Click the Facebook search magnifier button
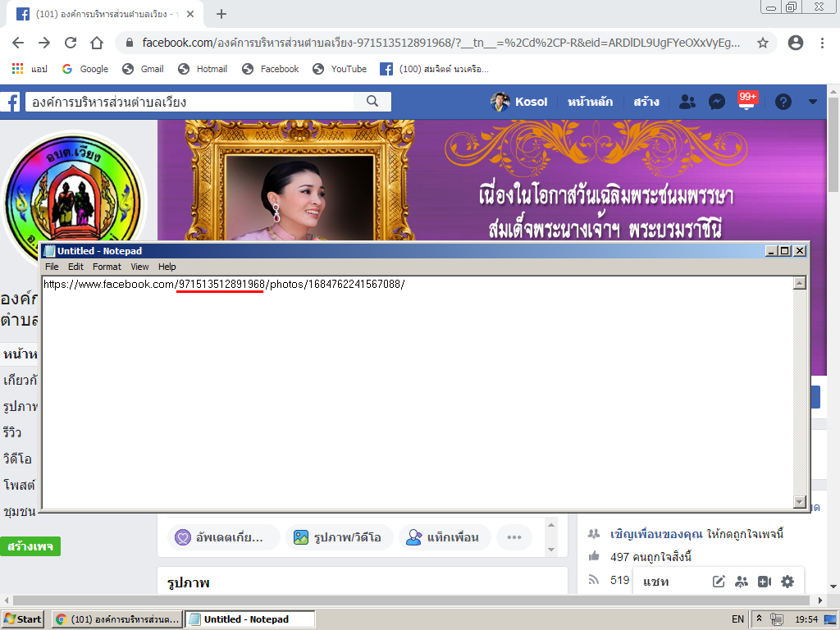Image resolution: width=840 pixels, height=630 pixels. 372,102
